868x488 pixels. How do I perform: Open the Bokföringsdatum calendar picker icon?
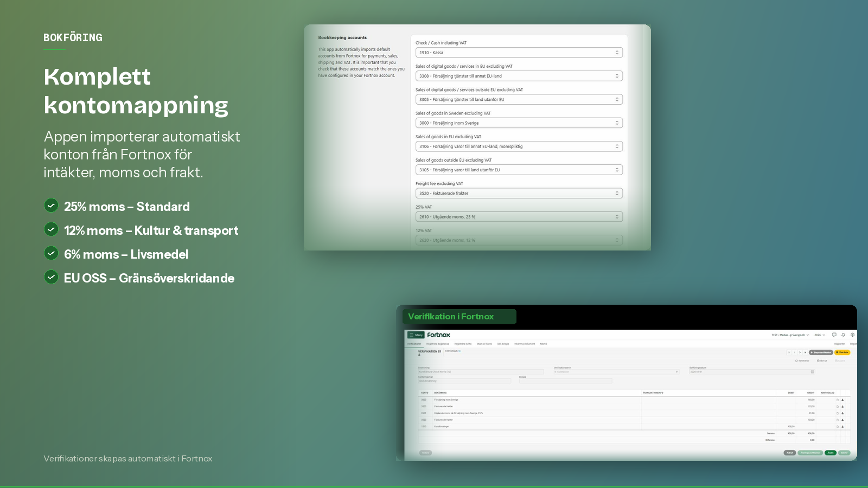(x=812, y=372)
